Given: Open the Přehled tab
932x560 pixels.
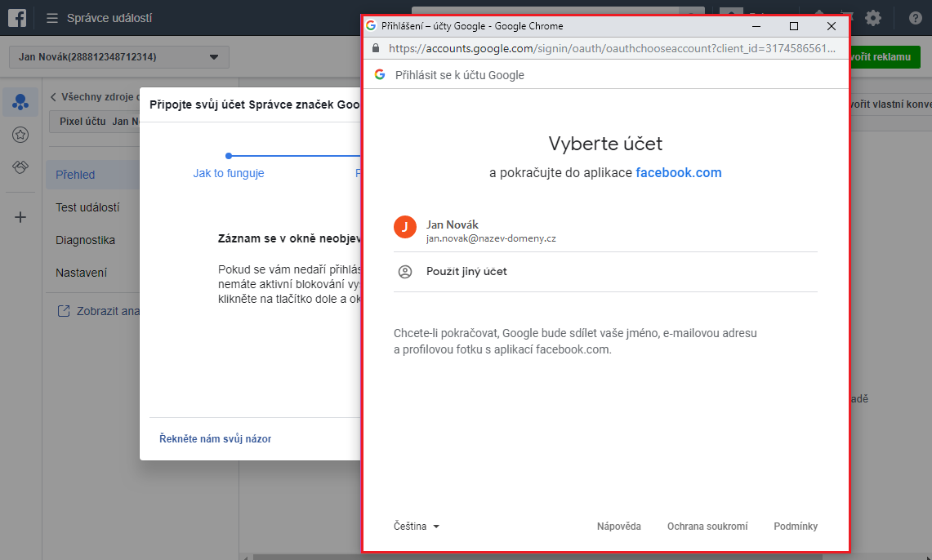Looking at the screenshot, I should [x=93, y=175].
